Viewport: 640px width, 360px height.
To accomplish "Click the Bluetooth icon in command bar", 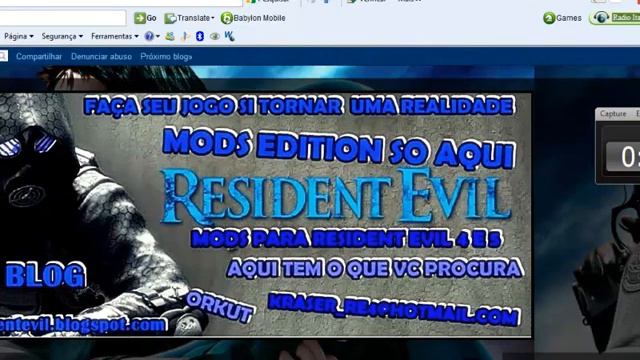I will point(200,36).
